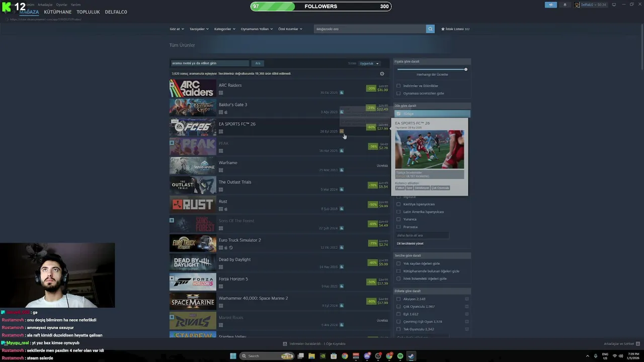Click the Windows platform icon under Warframe

click(221, 170)
